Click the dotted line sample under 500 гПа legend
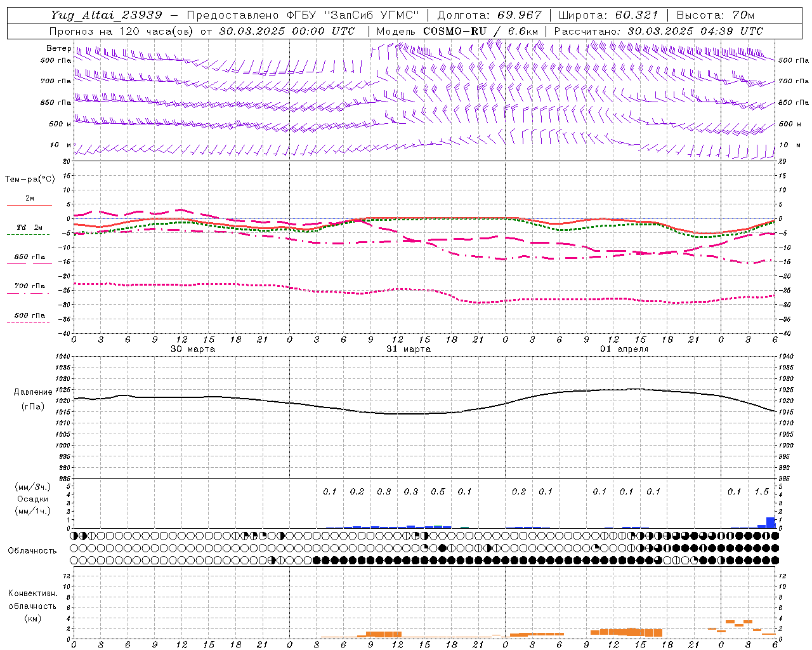 (x=29, y=322)
